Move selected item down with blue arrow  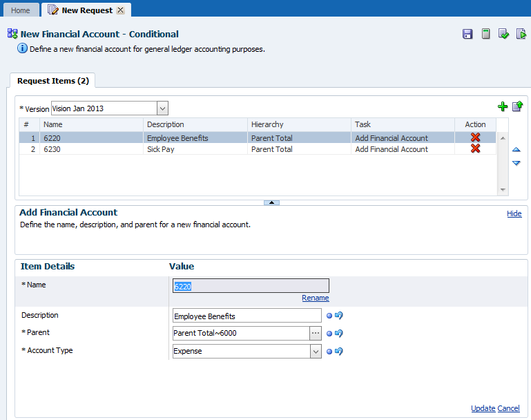(516, 163)
